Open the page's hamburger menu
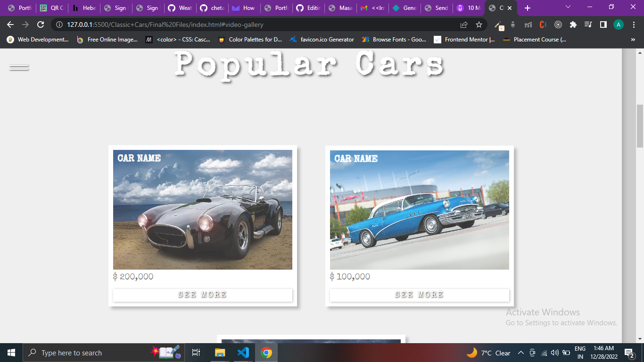This screenshot has height=362, width=644. click(x=18, y=67)
